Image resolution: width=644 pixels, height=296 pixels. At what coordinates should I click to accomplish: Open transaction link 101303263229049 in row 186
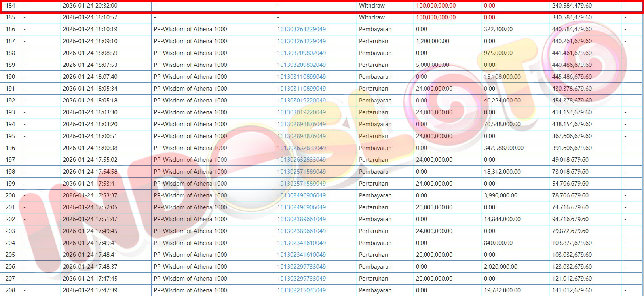point(301,29)
